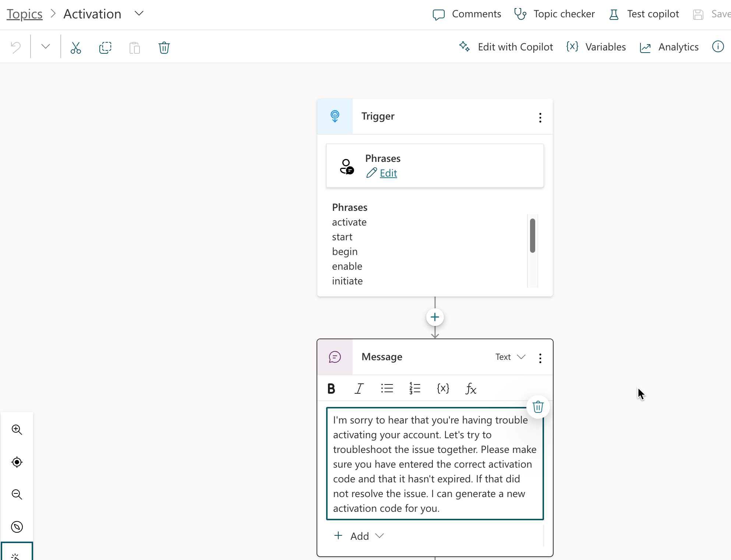Expand the message node options menu
731x560 pixels.
pyautogui.click(x=540, y=357)
